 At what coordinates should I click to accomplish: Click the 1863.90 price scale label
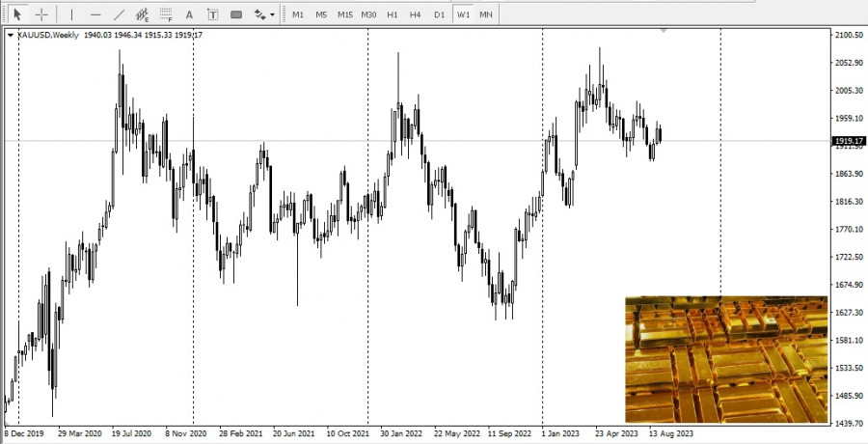[849, 174]
